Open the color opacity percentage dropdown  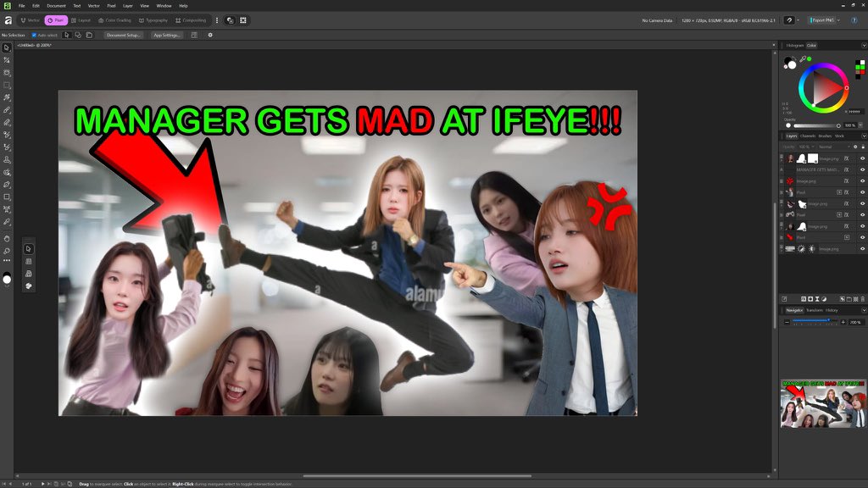pos(860,125)
